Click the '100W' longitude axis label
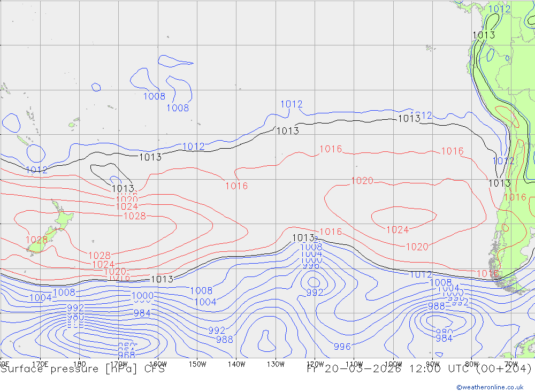This screenshot has height=392, width=535. pos(393,364)
